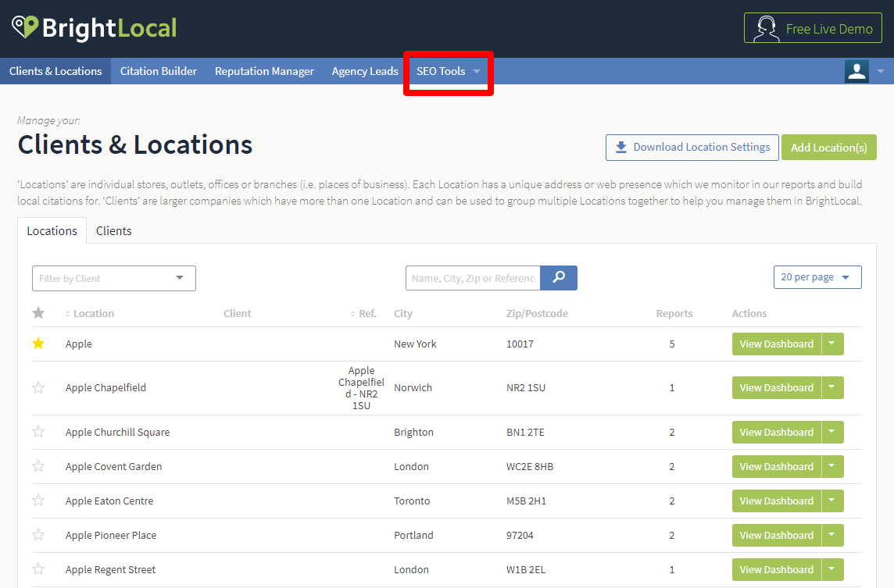The width and height of the screenshot is (894, 588).
Task: Open actions dropdown arrow for Apple Pioneer Place
Action: click(x=832, y=535)
